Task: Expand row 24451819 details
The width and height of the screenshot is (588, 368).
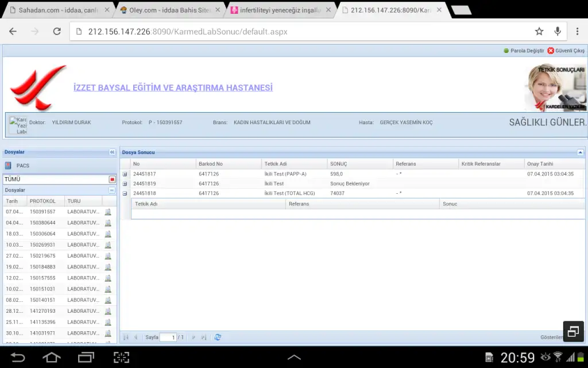Action: pyautogui.click(x=125, y=184)
